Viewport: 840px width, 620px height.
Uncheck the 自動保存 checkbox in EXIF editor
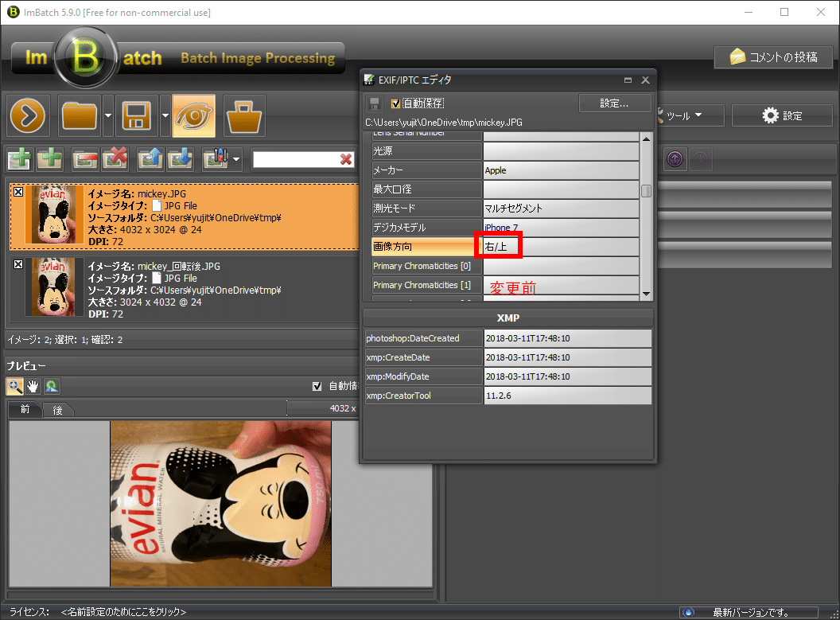point(396,103)
